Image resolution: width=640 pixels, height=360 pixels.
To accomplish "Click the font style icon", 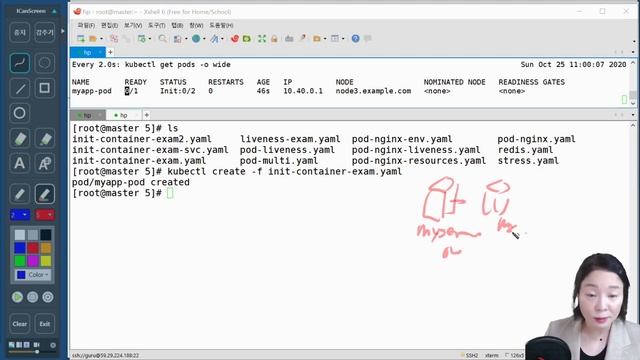I will pos(214,39).
